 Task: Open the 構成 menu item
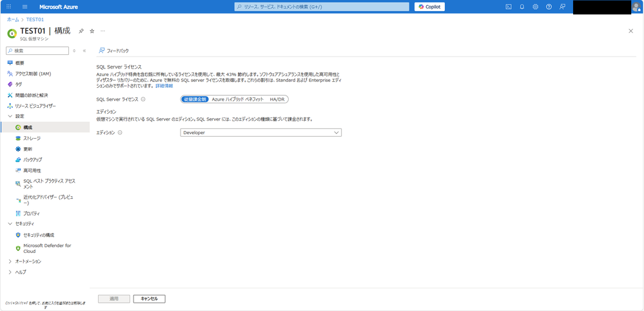pyautogui.click(x=45, y=127)
